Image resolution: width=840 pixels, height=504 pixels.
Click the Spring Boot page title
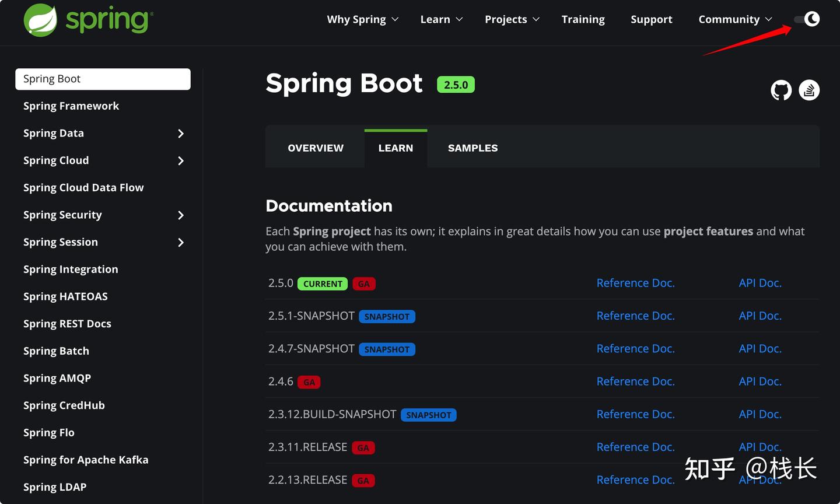tap(344, 83)
